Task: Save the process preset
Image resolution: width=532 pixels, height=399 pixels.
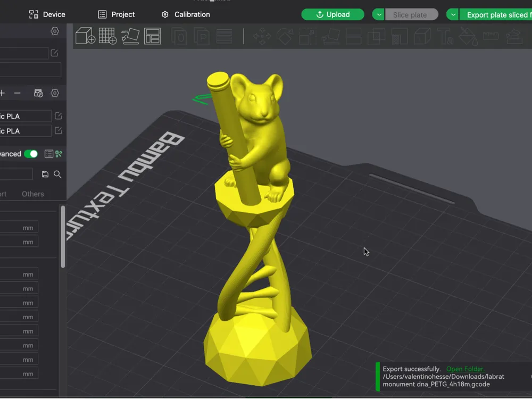Action: pos(45,174)
